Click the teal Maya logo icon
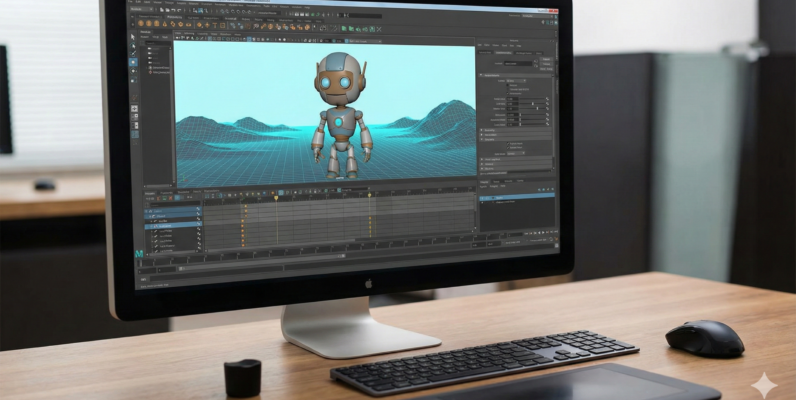796x400 pixels. point(139,255)
